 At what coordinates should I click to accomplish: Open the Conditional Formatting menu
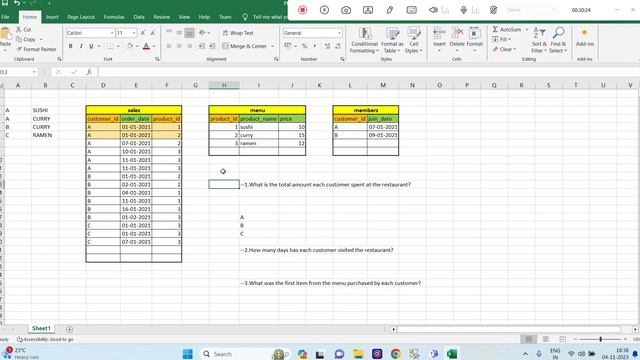pos(364,40)
